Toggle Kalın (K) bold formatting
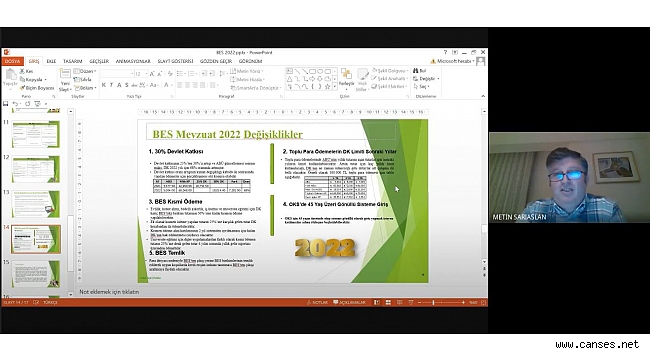The height and width of the screenshot is (360, 650). [104, 85]
